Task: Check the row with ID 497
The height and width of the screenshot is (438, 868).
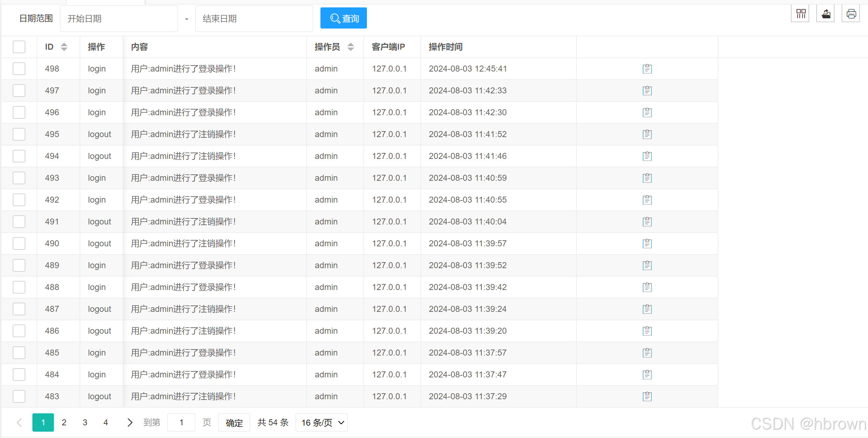Action: (x=19, y=91)
